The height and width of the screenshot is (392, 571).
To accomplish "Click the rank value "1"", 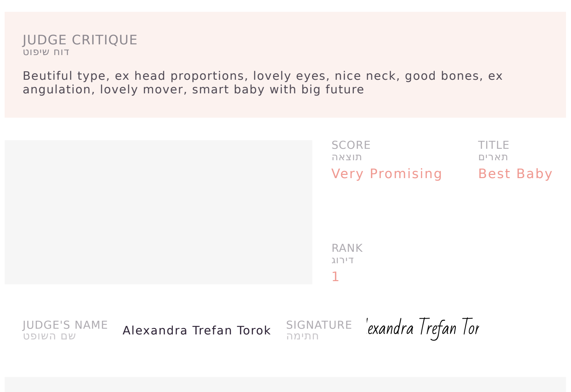I will [335, 276].
